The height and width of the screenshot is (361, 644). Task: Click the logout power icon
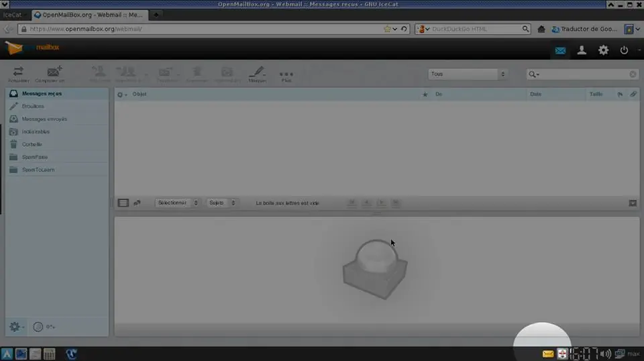[x=624, y=50]
